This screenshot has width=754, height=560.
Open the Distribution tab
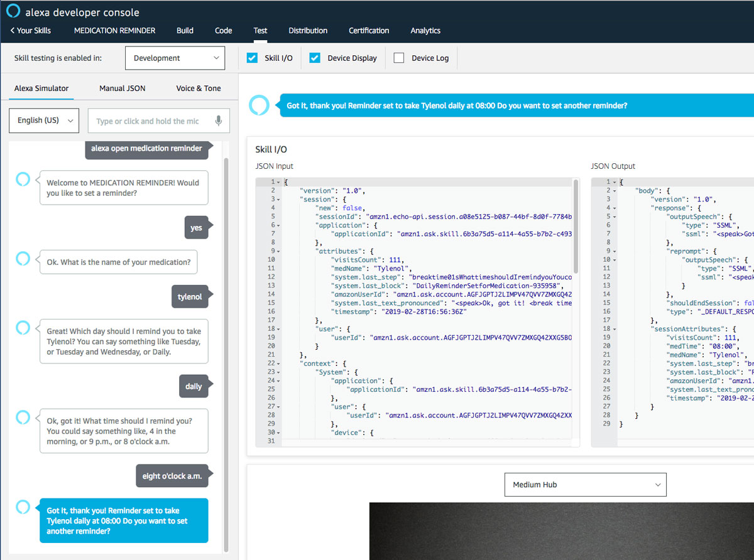point(308,31)
